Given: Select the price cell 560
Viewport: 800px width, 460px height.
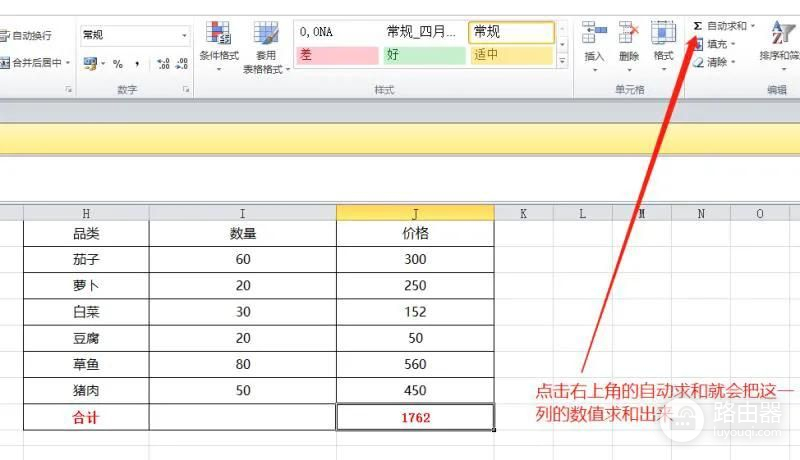Looking at the screenshot, I should pyautogui.click(x=415, y=365).
